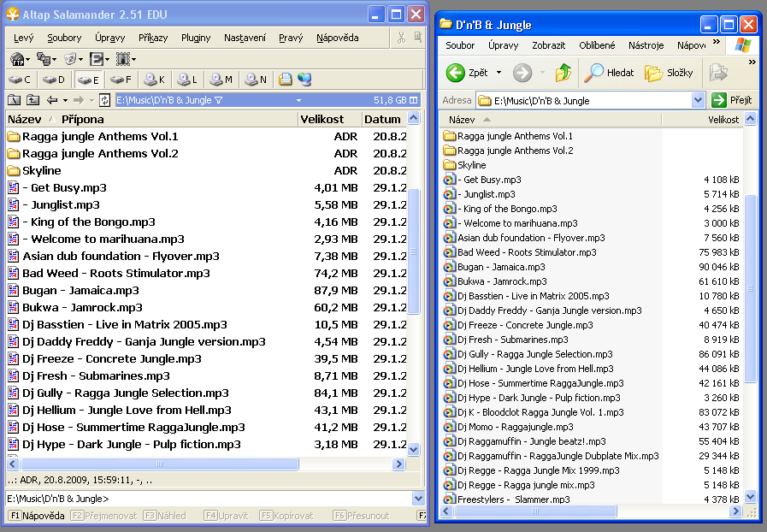The image size is (767, 532).
Task: Click Hledat search button in Explorer
Action: click(x=609, y=73)
